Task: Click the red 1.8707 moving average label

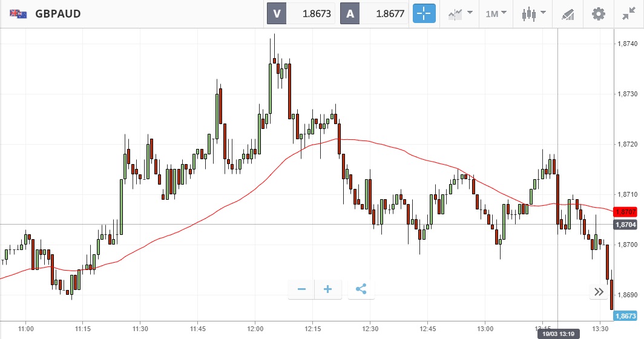Action: click(x=625, y=212)
